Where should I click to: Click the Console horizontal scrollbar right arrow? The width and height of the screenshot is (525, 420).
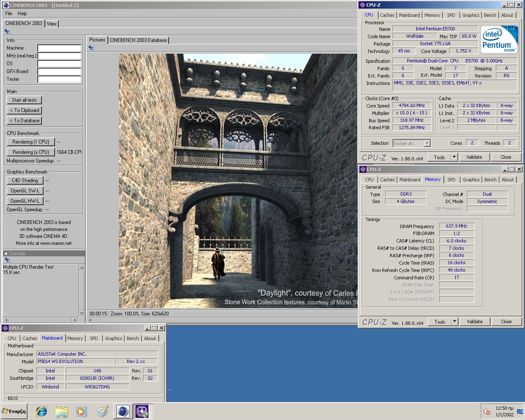(75, 320)
